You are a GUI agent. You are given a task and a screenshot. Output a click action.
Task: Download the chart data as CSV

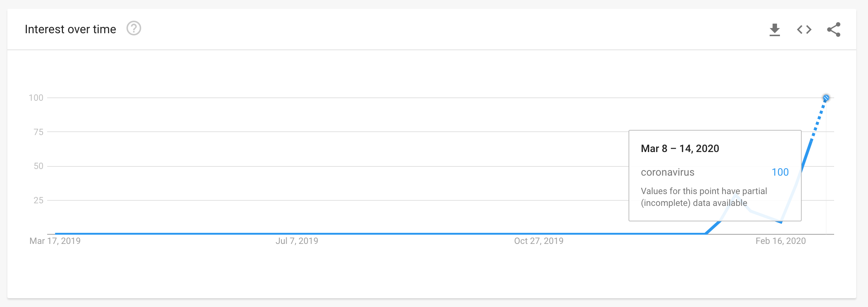(775, 30)
